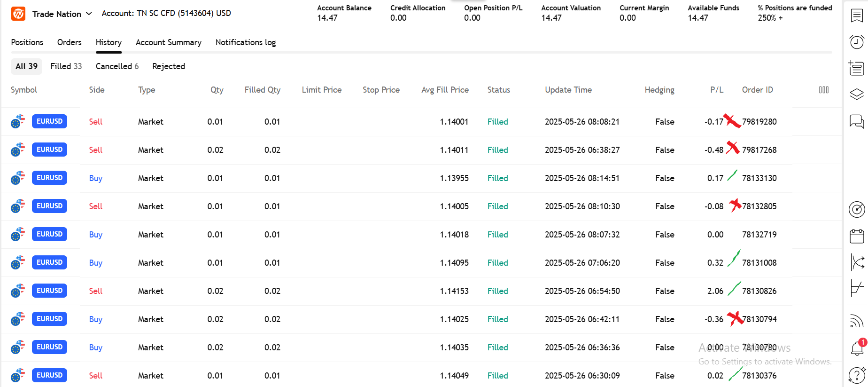Click the layers stack icon in sidebar
Viewport: 868px width, 387px height.
click(857, 94)
